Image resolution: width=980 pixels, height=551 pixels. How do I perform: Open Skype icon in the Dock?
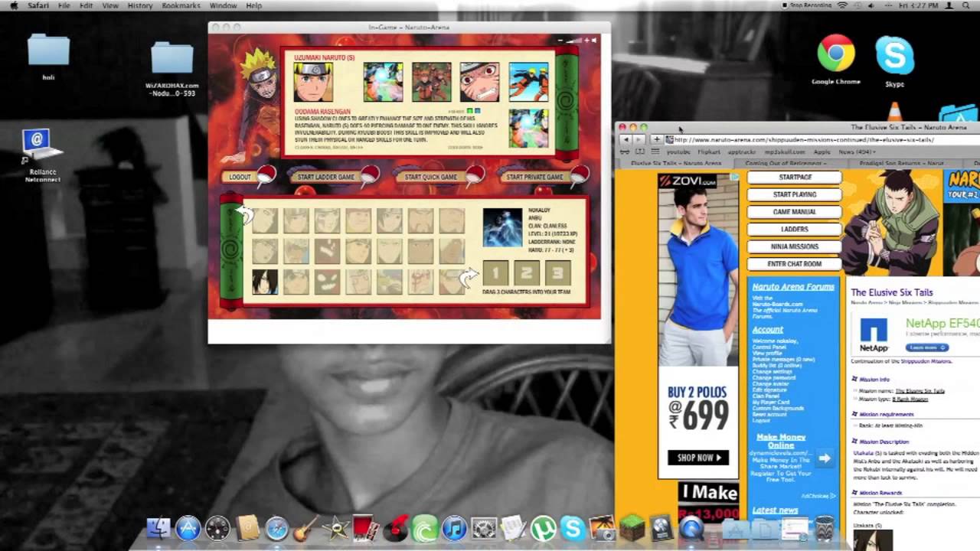[x=573, y=528]
